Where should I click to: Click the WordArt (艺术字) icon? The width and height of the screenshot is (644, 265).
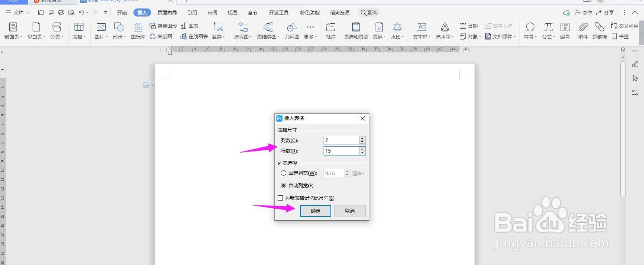[445, 27]
